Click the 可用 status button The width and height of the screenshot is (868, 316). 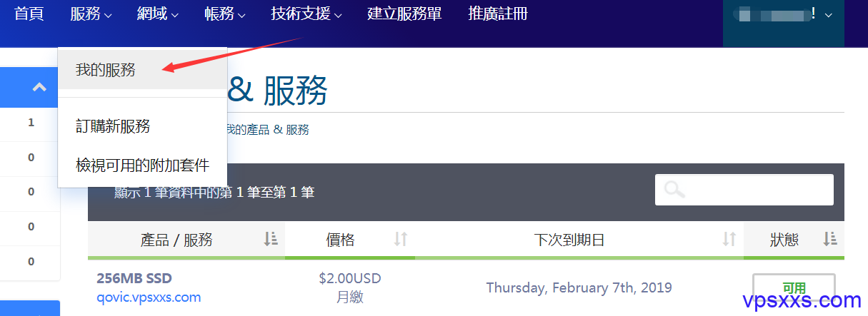click(x=794, y=288)
